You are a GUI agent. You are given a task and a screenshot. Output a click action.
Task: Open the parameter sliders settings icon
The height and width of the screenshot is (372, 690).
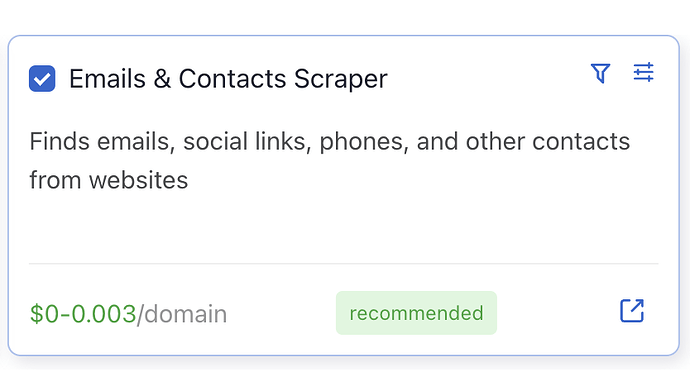coord(643,72)
